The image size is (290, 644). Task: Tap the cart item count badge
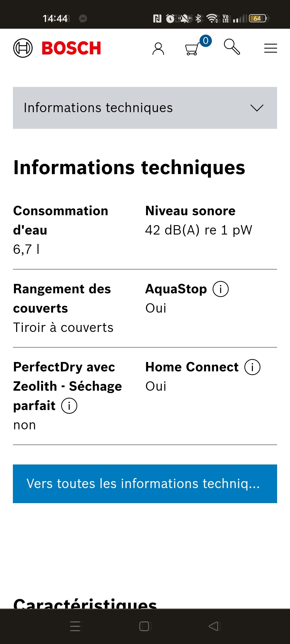pos(206,41)
